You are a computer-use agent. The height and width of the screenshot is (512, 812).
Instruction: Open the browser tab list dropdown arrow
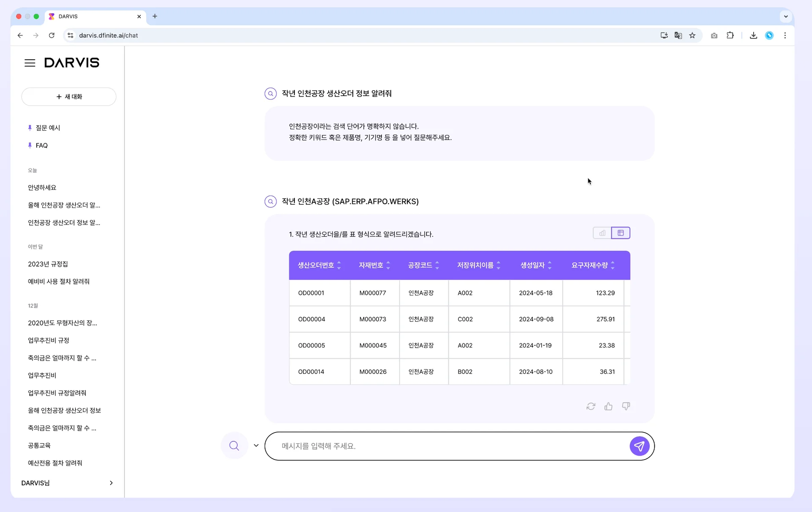785,17
